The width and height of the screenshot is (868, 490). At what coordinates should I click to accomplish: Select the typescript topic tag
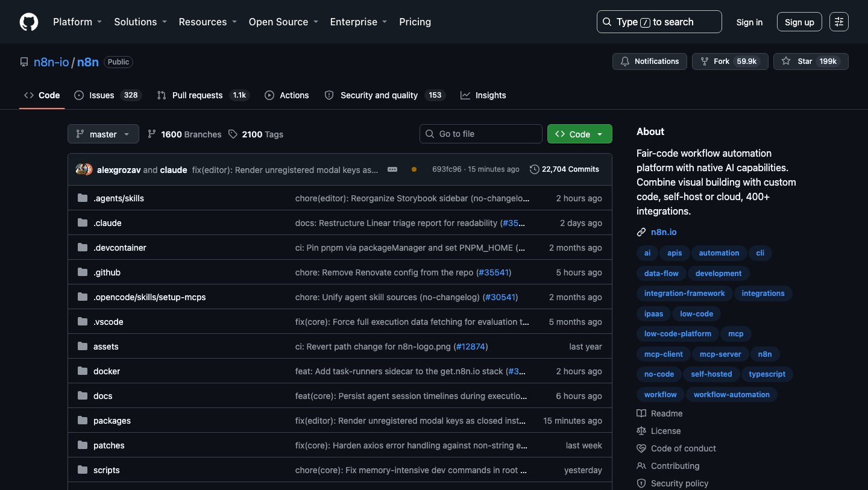767,374
